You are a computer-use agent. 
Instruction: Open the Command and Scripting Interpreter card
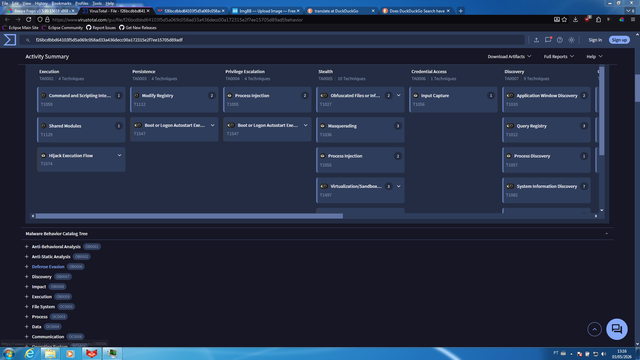tap(81, 100)
